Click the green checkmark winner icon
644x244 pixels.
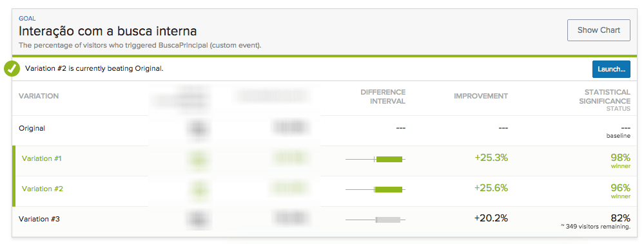point(12,69)
